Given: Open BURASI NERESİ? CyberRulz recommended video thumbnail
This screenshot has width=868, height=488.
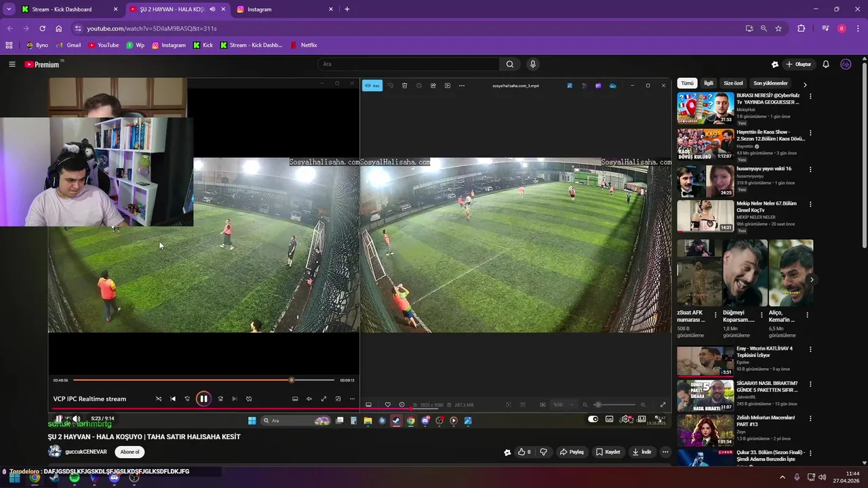Looking at the screenshot, I should pos(705,108).
